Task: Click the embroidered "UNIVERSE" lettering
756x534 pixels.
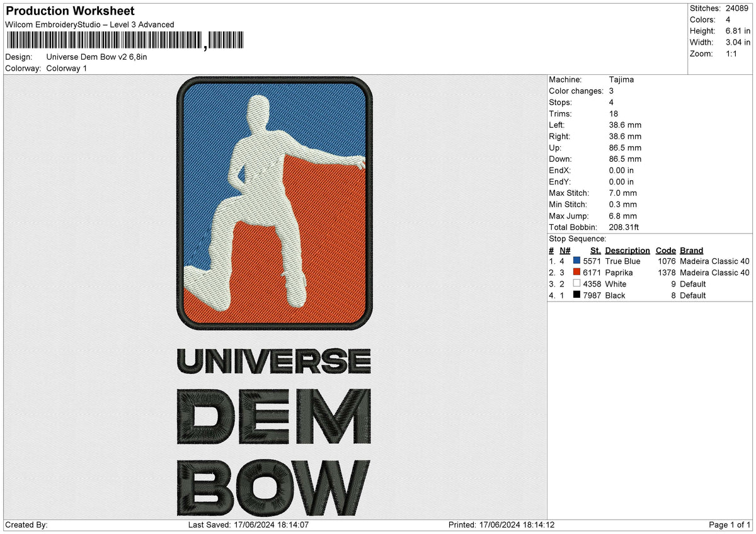Action: [274, 361]
